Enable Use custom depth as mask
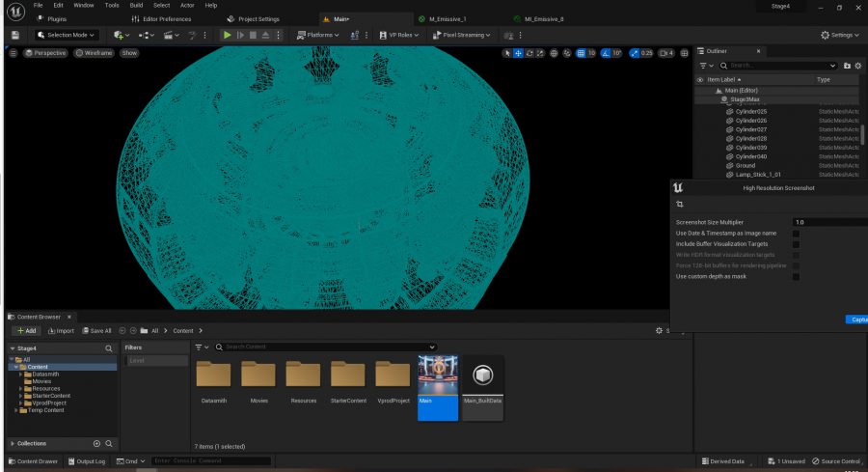This screenshot has height=472, width=868. (x=796, y=276)
